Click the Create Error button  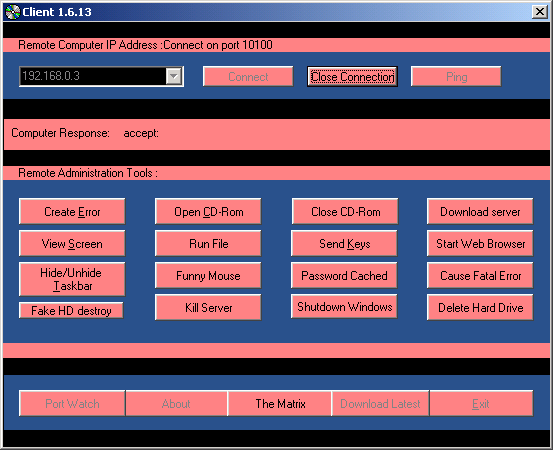(x=72, y=211)
